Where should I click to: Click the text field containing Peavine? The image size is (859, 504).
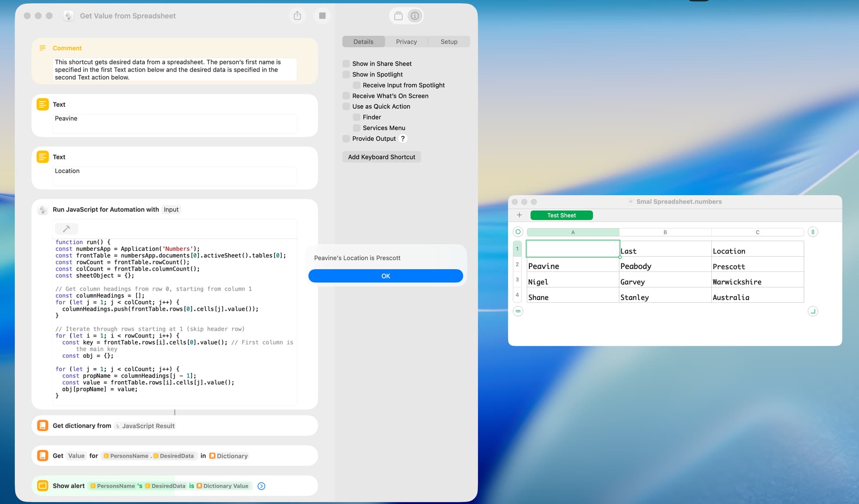[174, 123]
